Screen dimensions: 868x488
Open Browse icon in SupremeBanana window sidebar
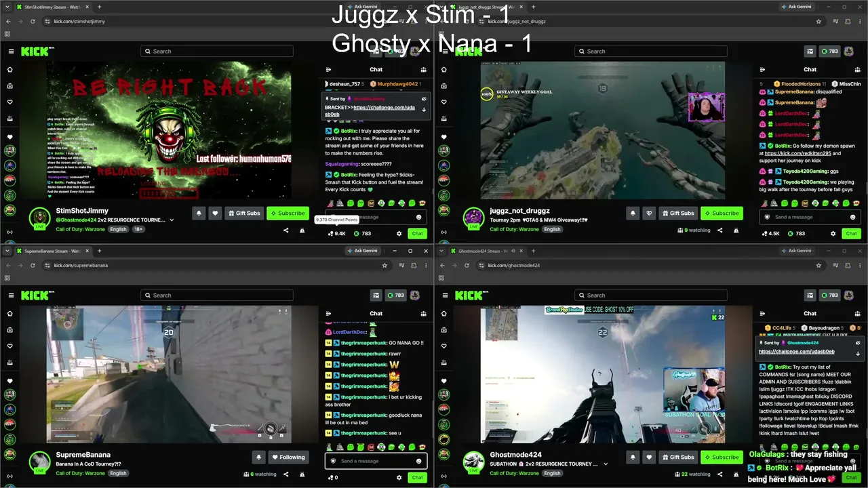click(11, 330)
